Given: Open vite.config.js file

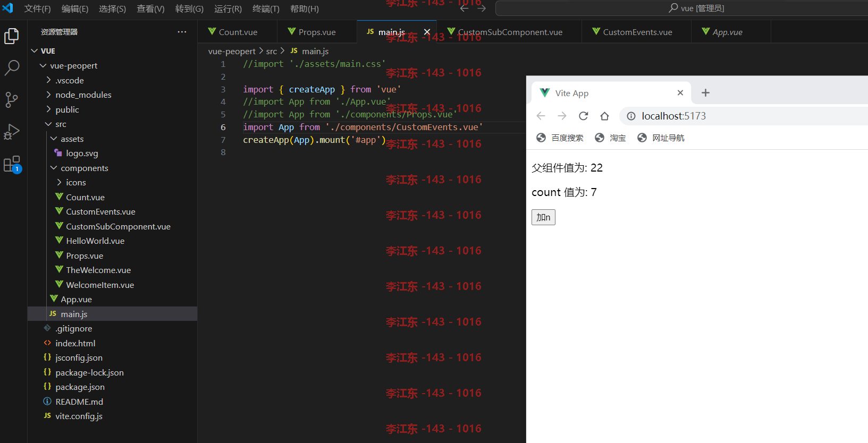Looking at the screenshot, I should [113, 416].
